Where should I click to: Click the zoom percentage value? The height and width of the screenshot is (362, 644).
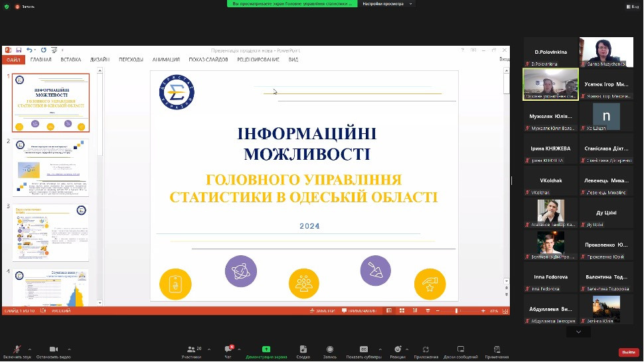(494, 311)
